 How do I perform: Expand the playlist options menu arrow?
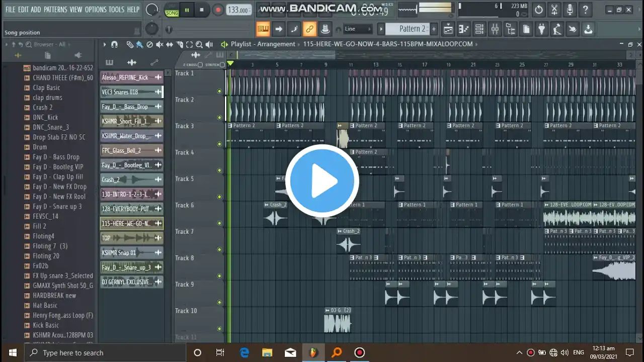coord(105,44)
